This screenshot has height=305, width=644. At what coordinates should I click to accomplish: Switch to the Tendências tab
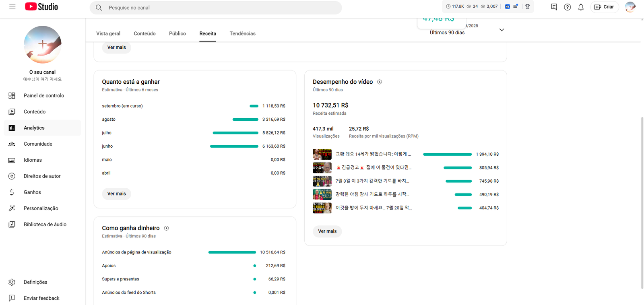[x=242, y=33]
